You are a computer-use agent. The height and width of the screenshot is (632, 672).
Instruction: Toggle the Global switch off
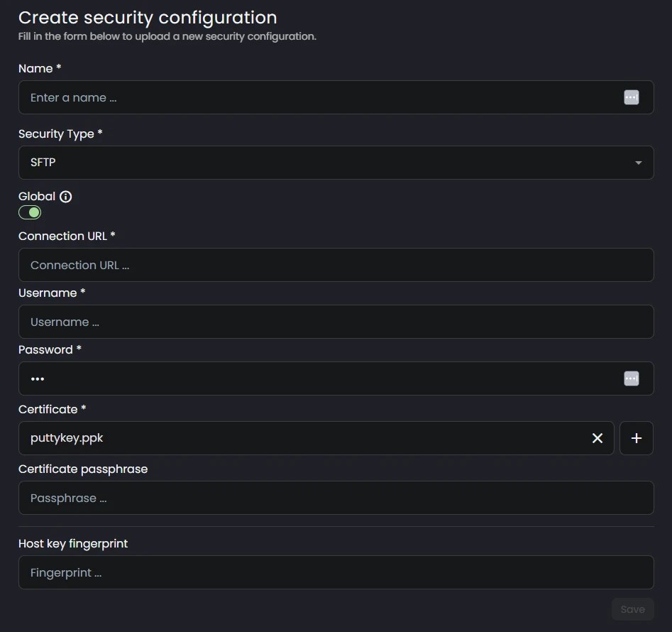pos(30,212)
